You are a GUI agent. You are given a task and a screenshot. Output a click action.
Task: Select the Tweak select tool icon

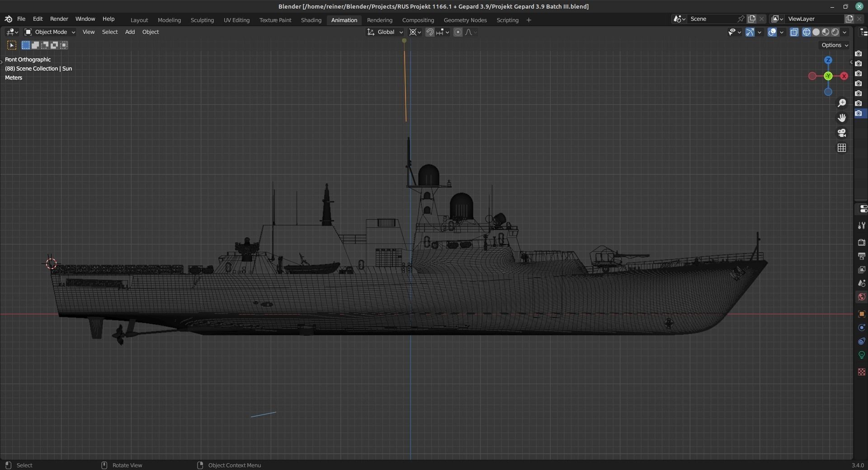click(x=12, y=45)
